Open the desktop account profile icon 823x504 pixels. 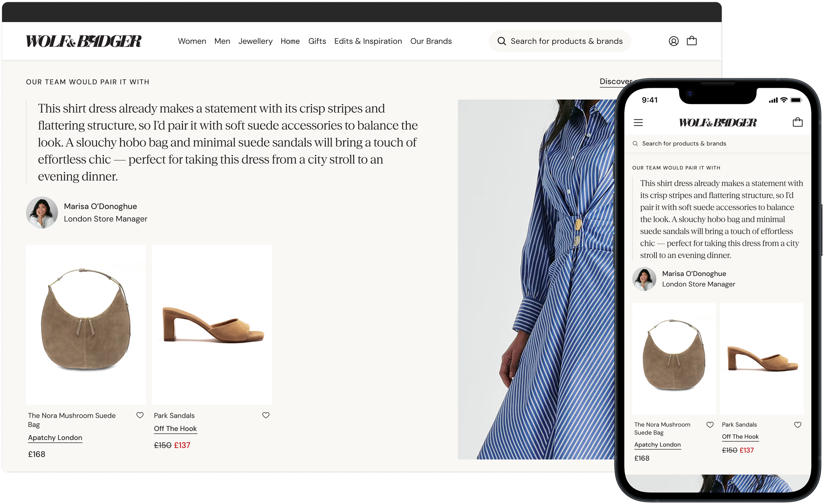pyautogui.click(x=673, y=41)
